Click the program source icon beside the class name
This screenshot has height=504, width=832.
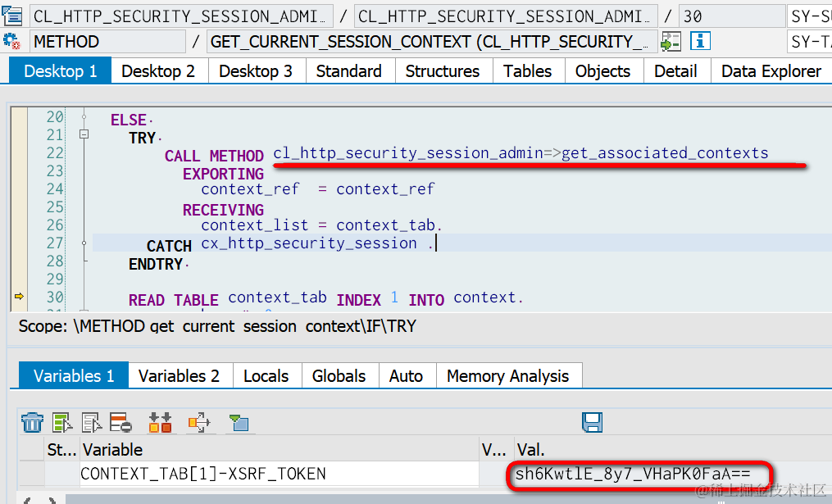(11, 16)
